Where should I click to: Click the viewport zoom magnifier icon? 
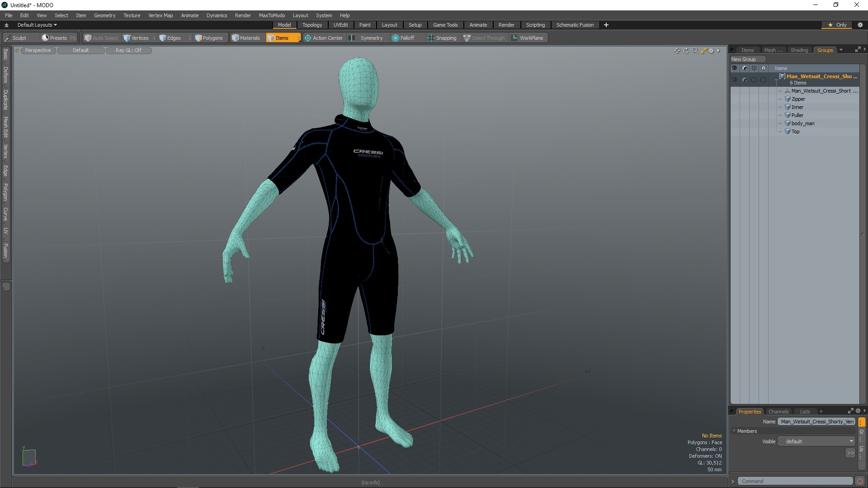click(695, 51)
